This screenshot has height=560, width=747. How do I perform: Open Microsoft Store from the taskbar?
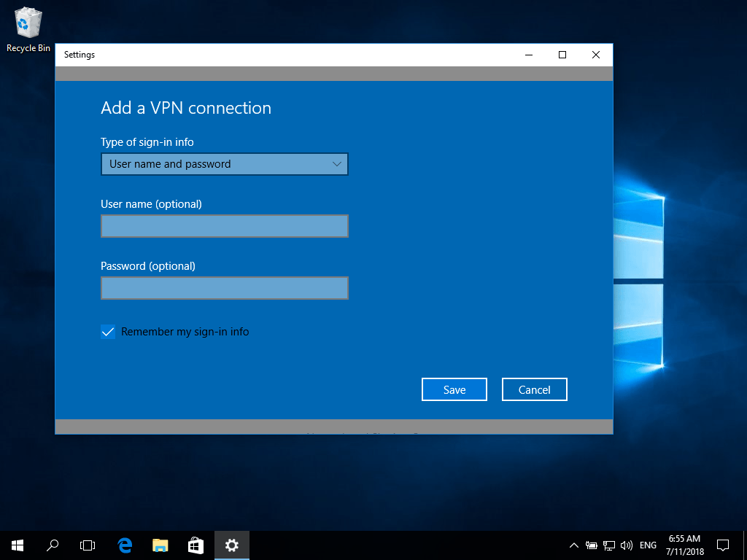(196, 545)
